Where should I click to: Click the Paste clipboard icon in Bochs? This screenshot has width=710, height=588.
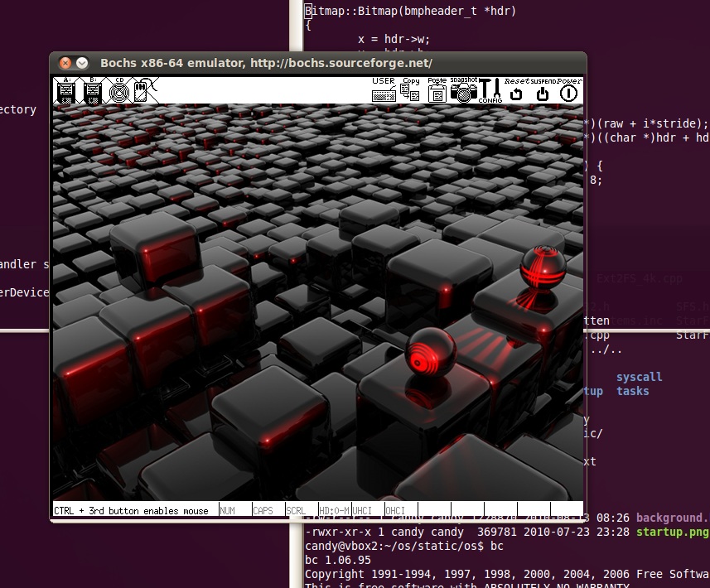(437, 89)
